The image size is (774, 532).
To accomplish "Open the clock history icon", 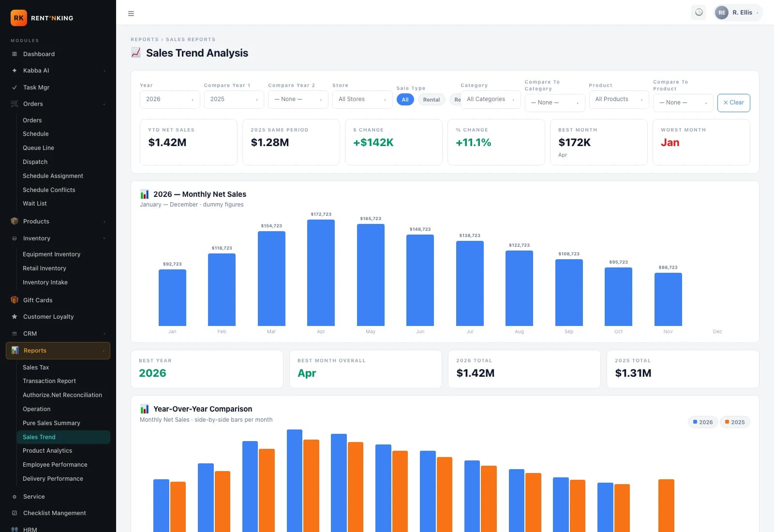I will 699,13.
